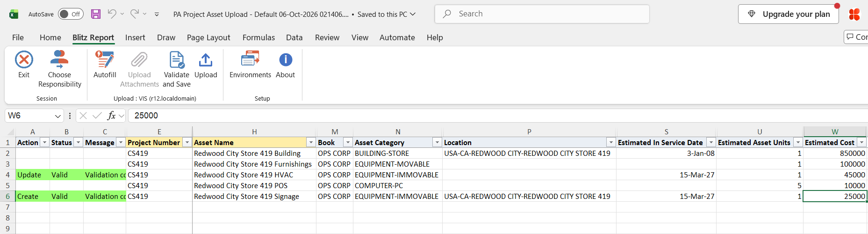Save the workbook with the floppy disk icon
This screenshot has height=234, width=868.
coord(96,14)
